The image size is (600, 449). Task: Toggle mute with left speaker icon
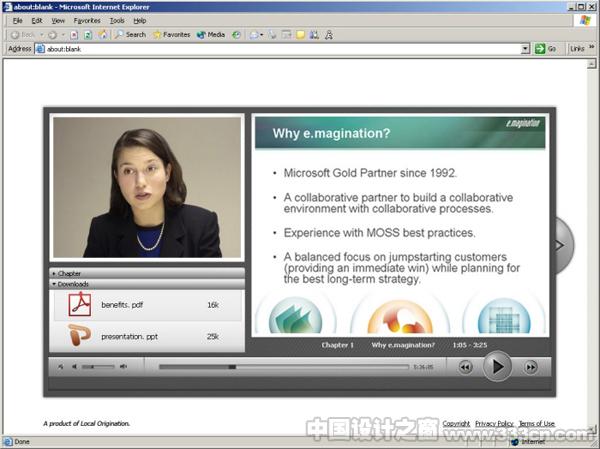coord(74,367)
